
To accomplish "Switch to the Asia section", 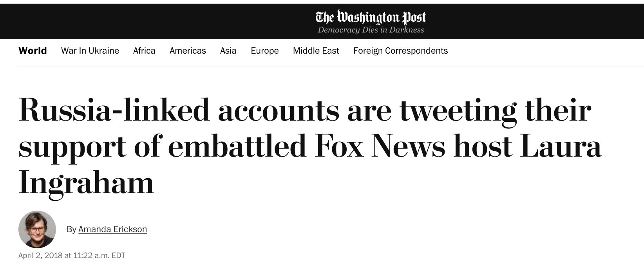I will tap(228, 51).
